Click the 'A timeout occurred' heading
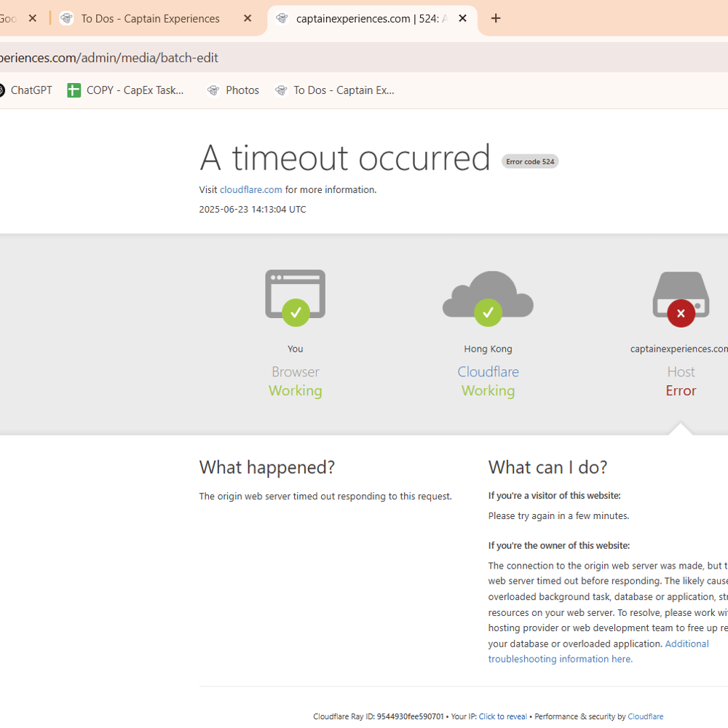The image size is (728, 728). tap(345, 158)
